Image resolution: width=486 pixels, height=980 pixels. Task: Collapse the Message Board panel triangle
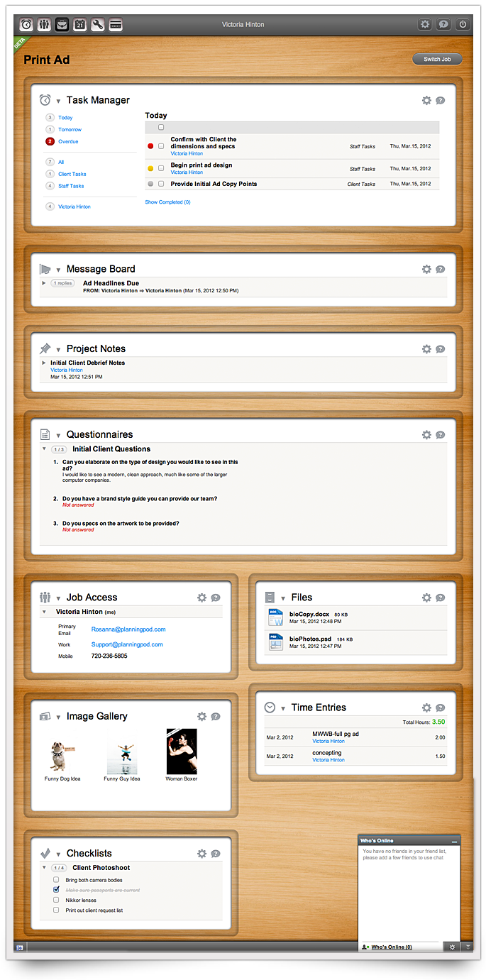click(59, 270)
